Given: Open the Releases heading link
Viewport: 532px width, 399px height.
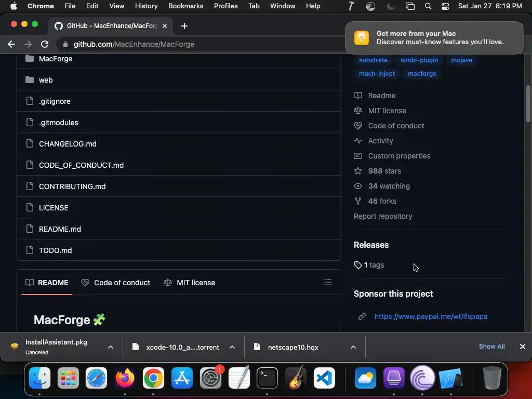Looking at the screenshot, I should [x=371, y=245].
